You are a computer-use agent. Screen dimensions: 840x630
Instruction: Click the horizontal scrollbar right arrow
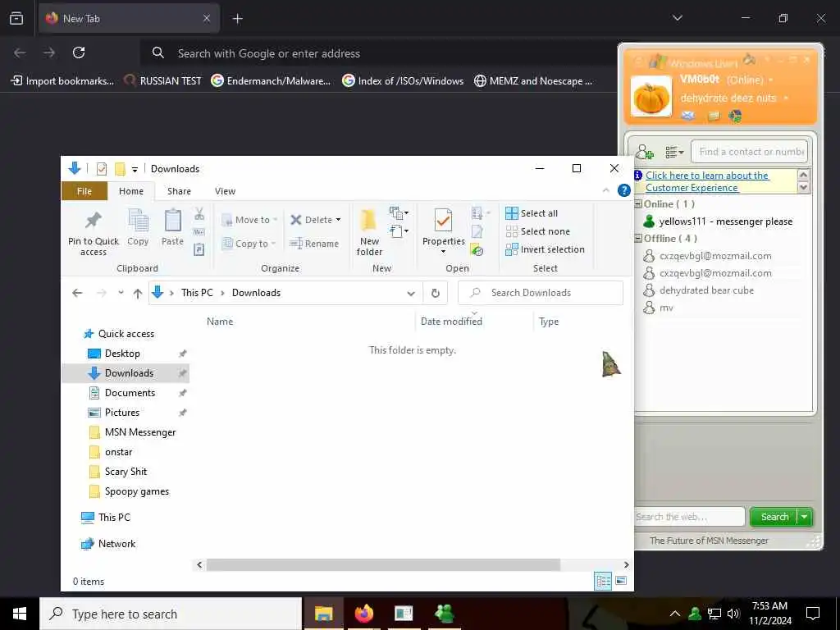coord(626,564)
